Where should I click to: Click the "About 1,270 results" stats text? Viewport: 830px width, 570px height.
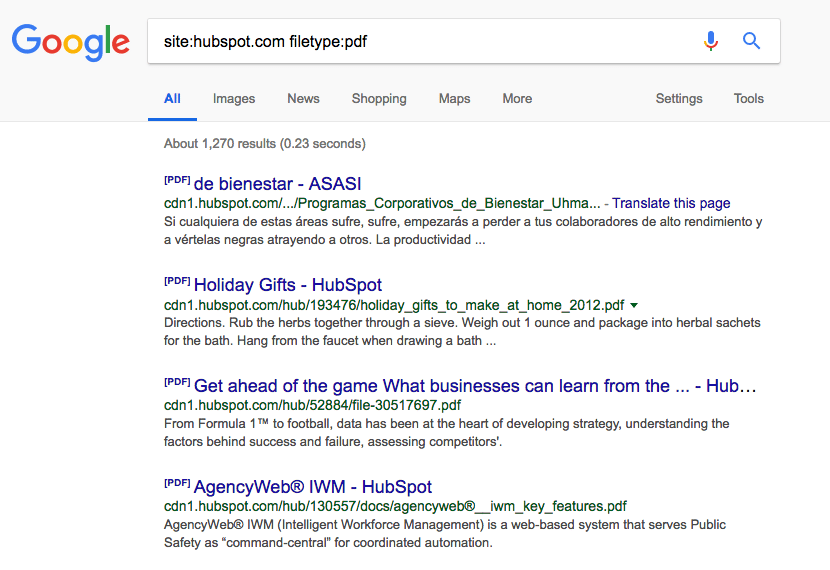pos(265,143)
